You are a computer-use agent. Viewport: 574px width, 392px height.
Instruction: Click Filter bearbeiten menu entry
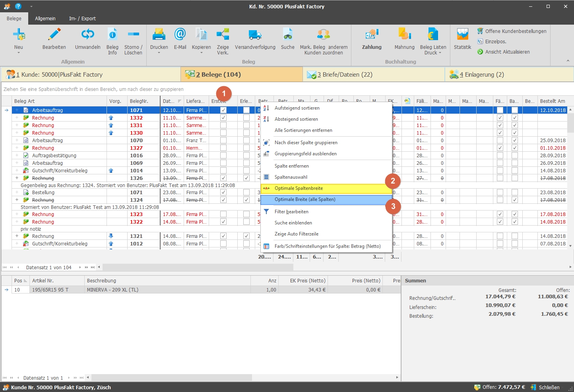326,212
